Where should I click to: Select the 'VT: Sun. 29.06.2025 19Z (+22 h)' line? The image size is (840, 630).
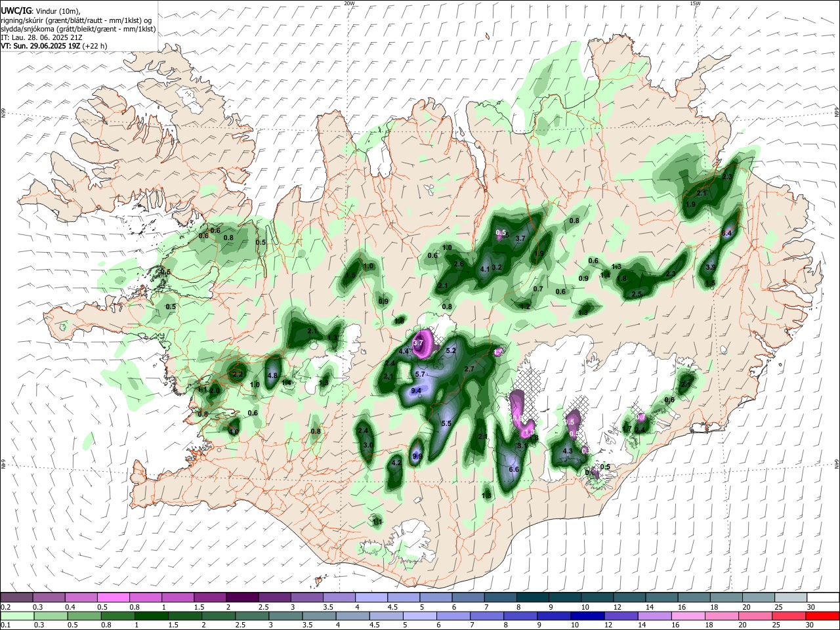tap(54, 46)
